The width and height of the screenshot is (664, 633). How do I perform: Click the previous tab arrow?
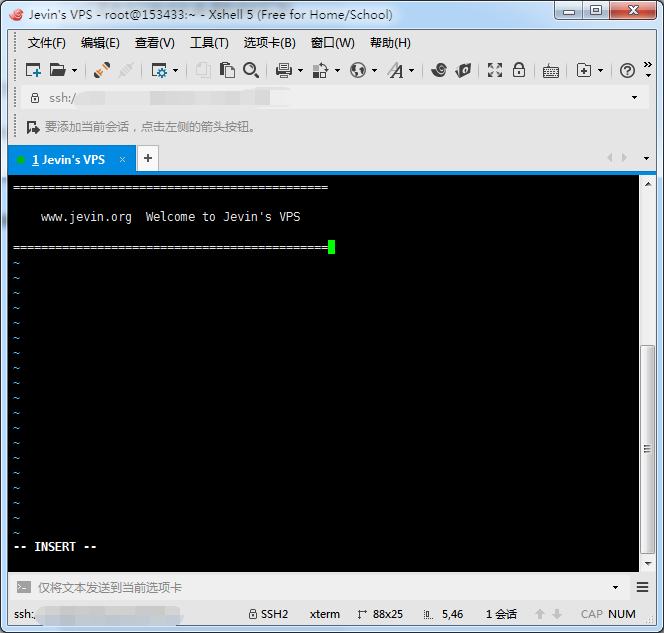tap(610, 158)
